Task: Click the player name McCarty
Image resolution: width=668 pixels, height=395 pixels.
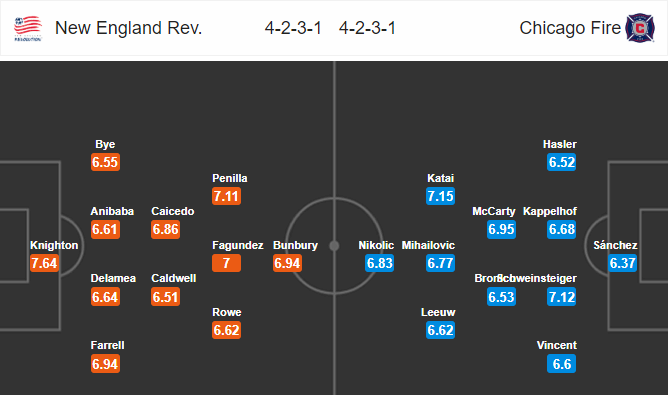Action: [x=494, y=211]
